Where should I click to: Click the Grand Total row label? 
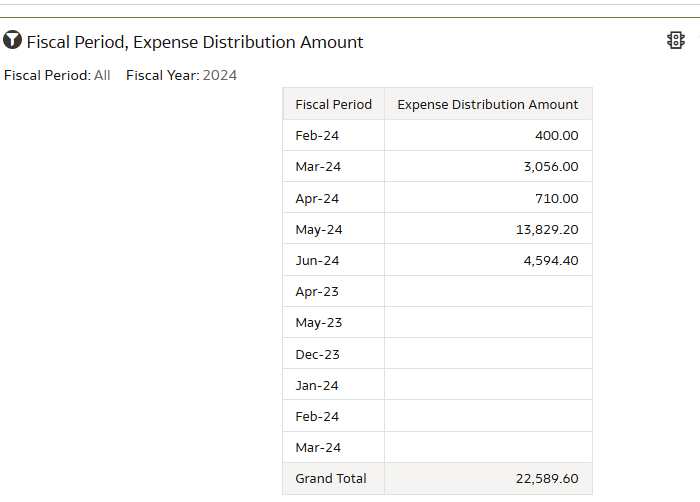coord(331,478)
